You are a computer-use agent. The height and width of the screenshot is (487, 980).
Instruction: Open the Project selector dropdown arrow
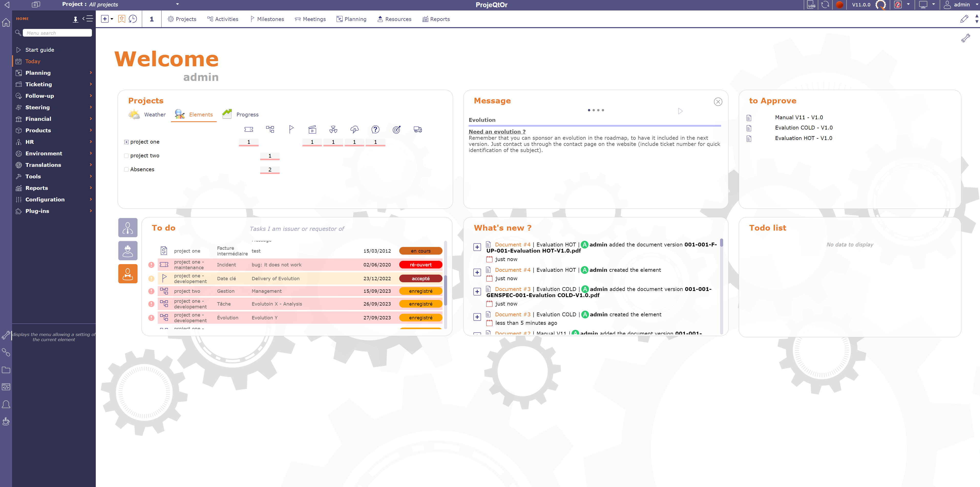[x=177, y=5]
